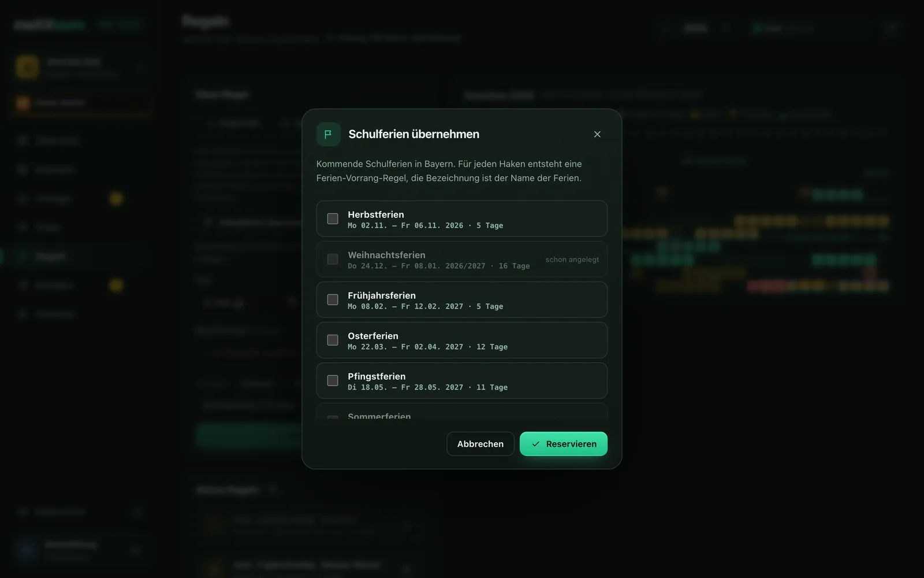Screen dimensions: 924x578
Task: Click the date line 'Mo 08.02. – Fr 12.02. 2027'
Action: pos(405,306)
